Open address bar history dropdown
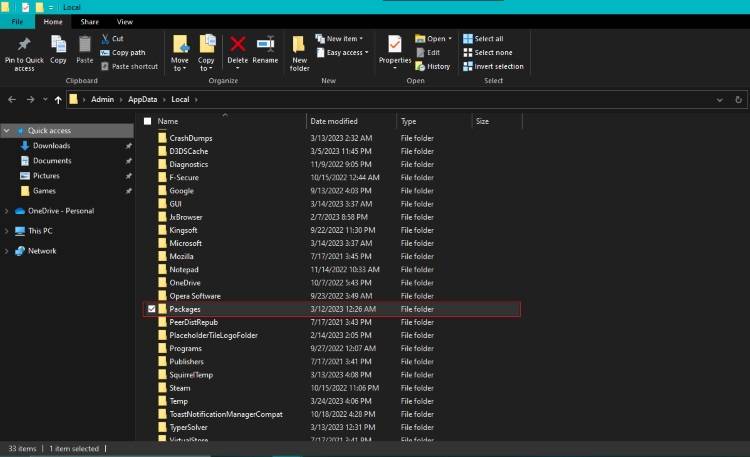750x457 pixels. 719,100
